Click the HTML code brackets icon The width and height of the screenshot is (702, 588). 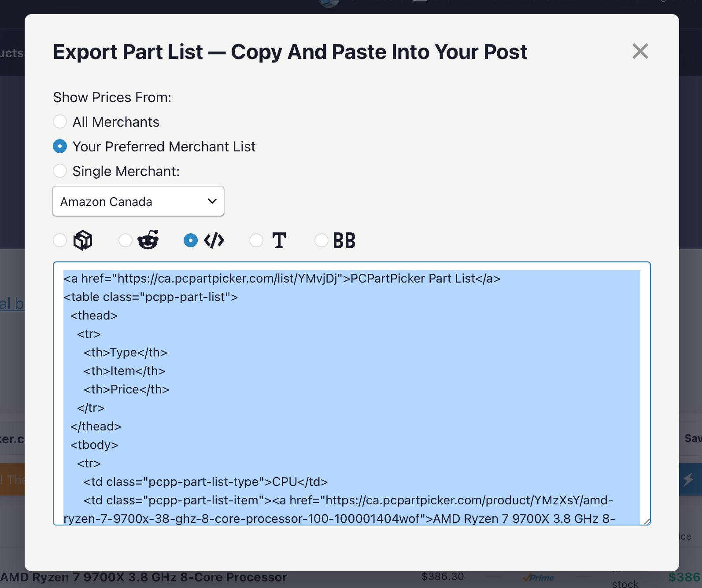click(214, 240)
